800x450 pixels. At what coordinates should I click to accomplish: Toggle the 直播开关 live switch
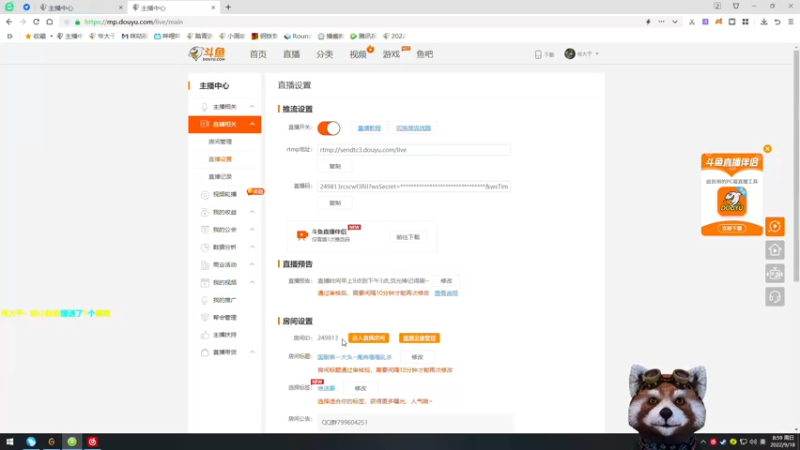coord(329,128)
